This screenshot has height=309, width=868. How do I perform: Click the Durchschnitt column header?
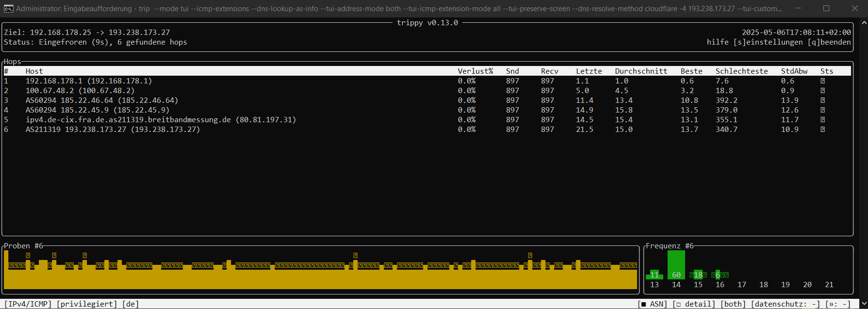[x=641, y=71]
